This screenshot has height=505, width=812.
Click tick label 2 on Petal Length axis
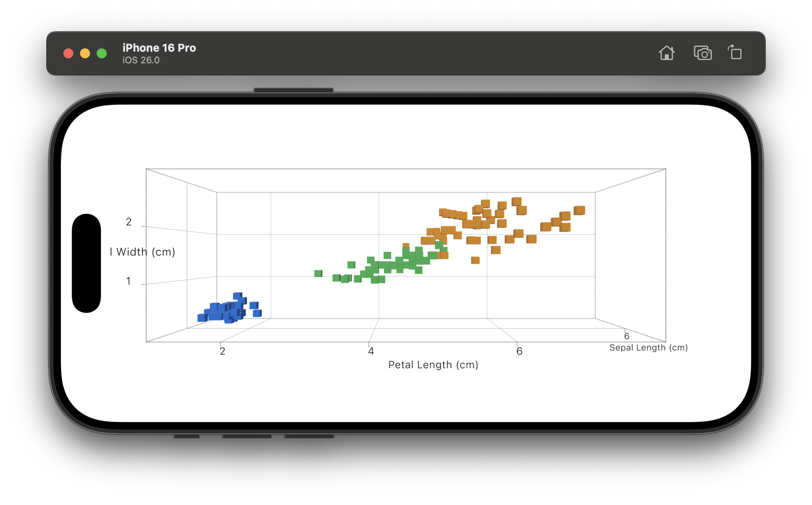[223, 351]
